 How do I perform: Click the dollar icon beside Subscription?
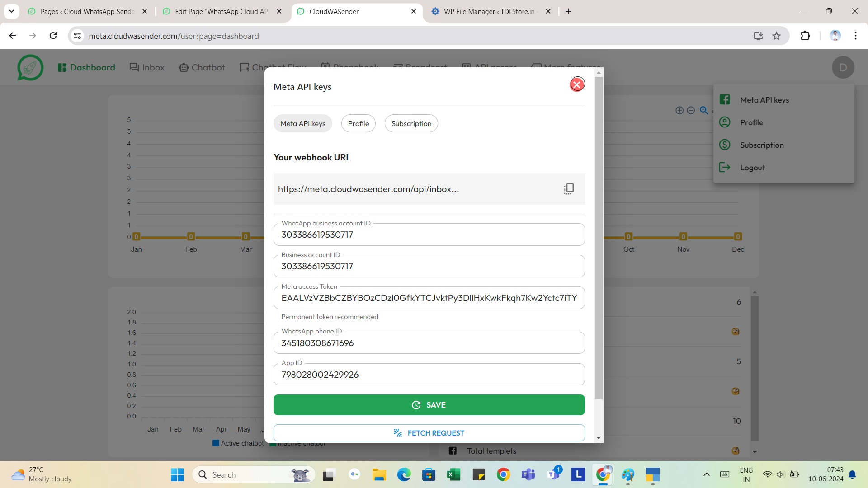(x=725, y=145)
